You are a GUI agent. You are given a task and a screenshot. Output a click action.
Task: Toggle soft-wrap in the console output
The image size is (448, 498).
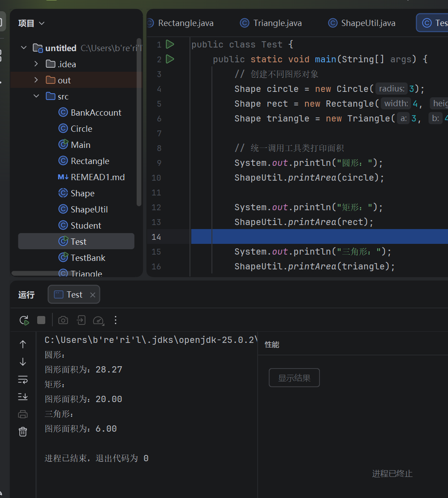[23, 380]
